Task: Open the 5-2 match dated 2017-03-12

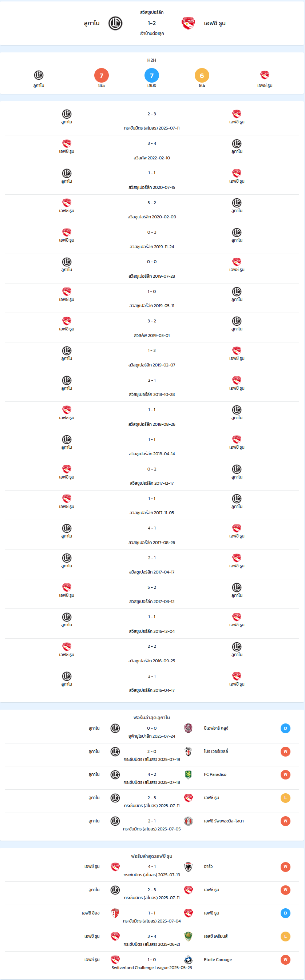Action: pyautogui.click(x=152, y=594)
